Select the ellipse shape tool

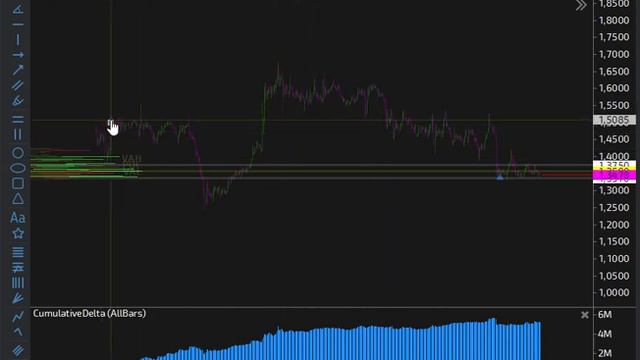(18, 168)
